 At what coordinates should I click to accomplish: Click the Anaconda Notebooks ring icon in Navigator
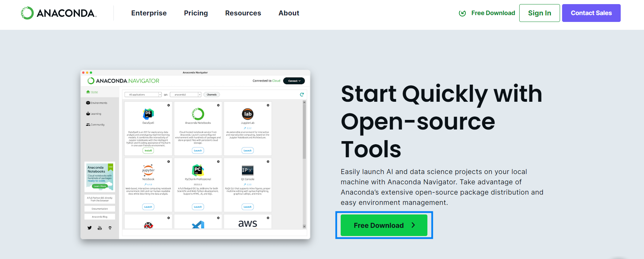(x=198, y=114)
